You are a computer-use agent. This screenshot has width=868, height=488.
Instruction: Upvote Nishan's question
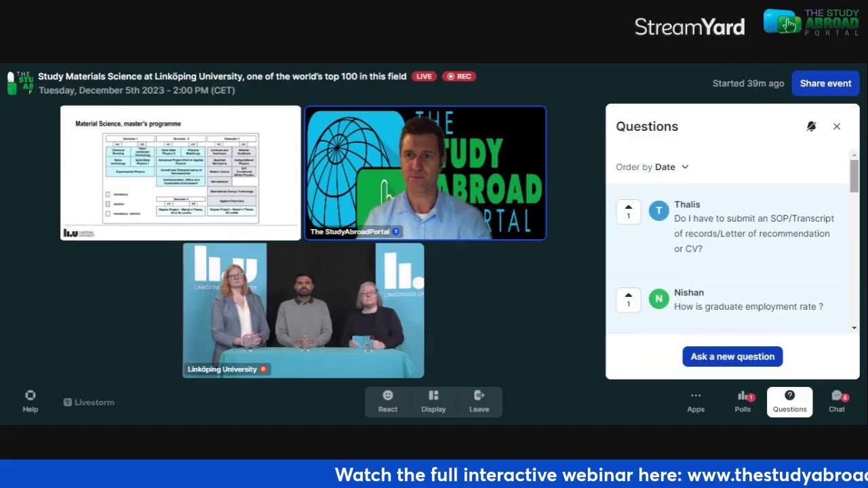pyautogui.click(x=629, y=300)
